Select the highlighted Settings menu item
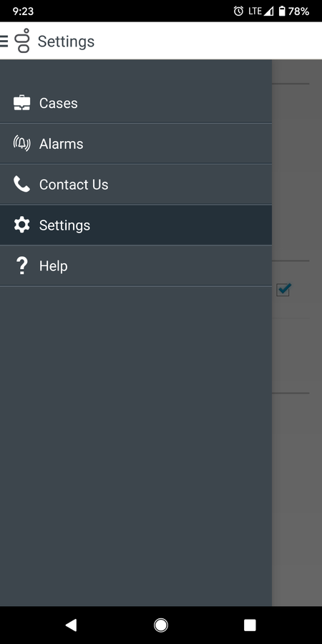 point(136,225)
